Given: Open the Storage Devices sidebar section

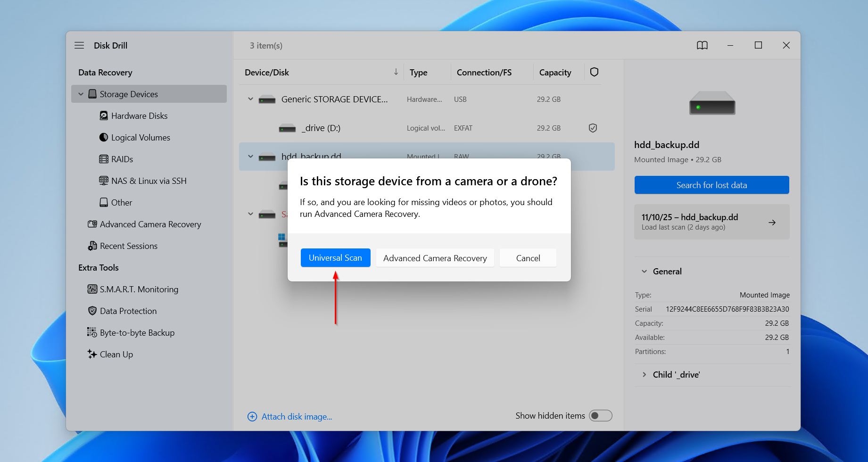Looking at the screenshot, I should click(x=128, y=94).
